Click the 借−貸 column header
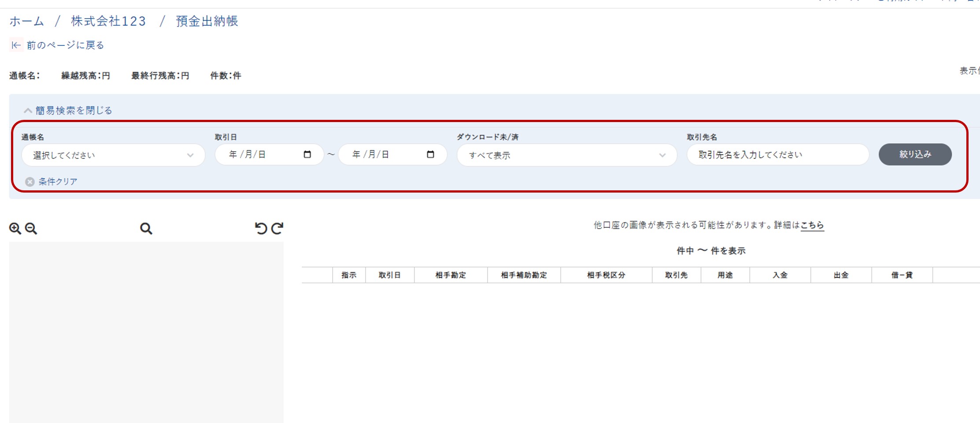 tap(902, 275)
